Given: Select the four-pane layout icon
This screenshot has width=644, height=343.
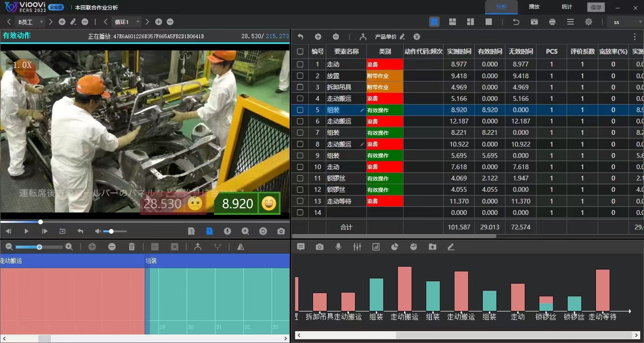Looking at the screenshot, I should point(434,22).
